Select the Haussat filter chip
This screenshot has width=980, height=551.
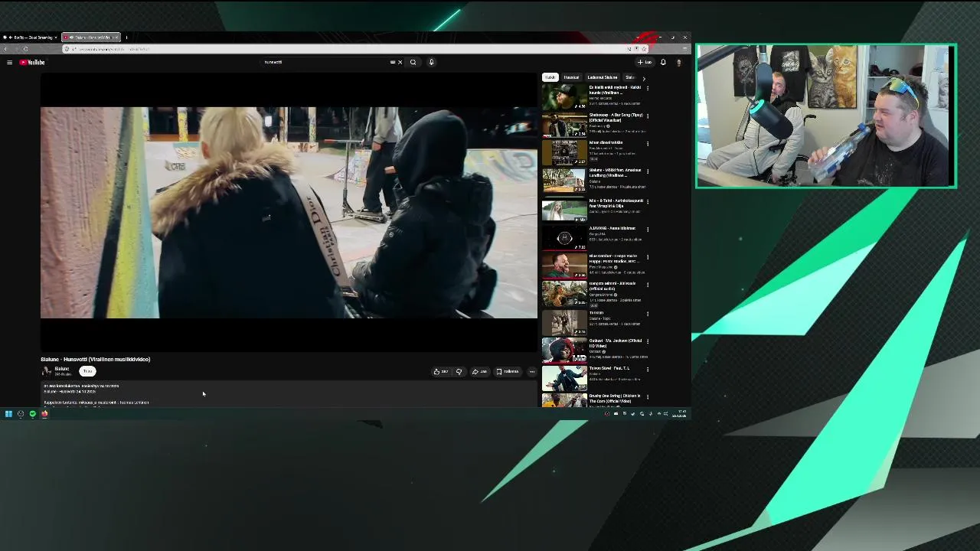tap(571, 77)
